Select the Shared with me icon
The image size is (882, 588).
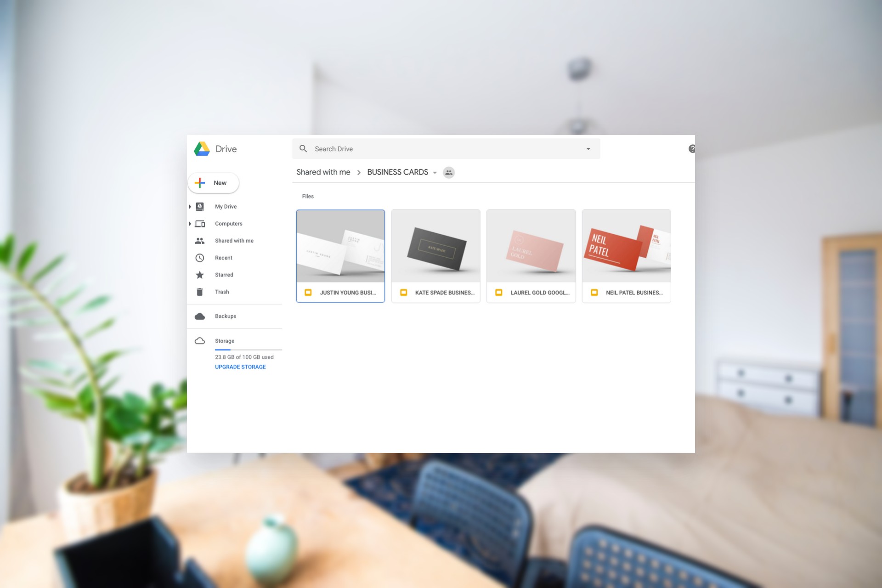tap(200, 240)
